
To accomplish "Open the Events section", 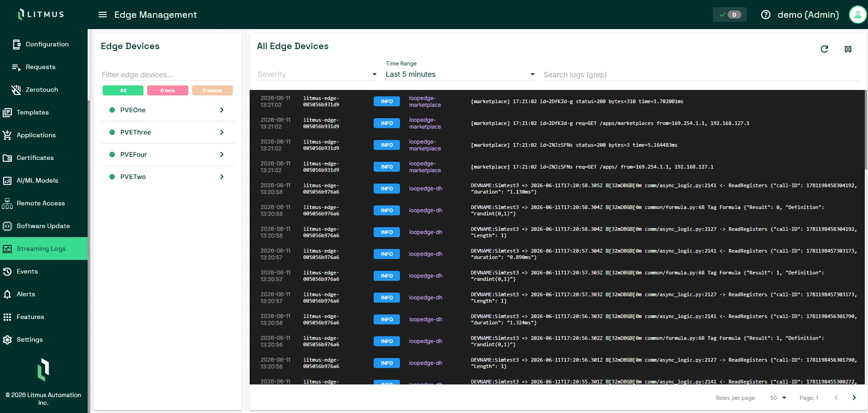I will 27,271.
